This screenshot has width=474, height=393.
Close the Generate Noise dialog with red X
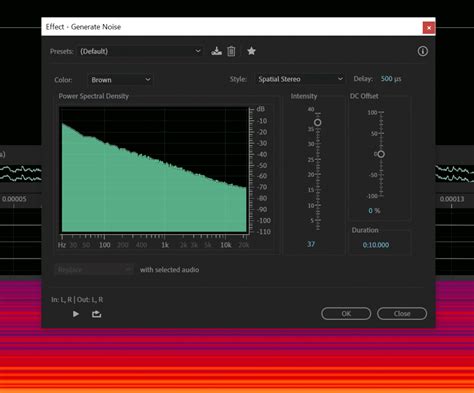coord(429,28)
